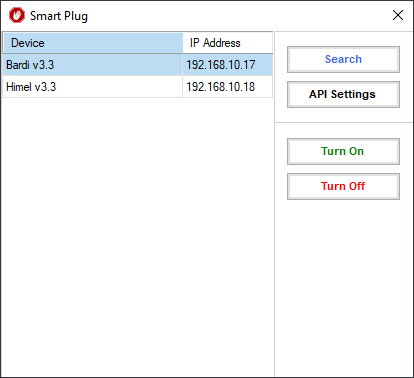Select the Himel v3.3 device row

pyautogui.click(x=137, y=87)
